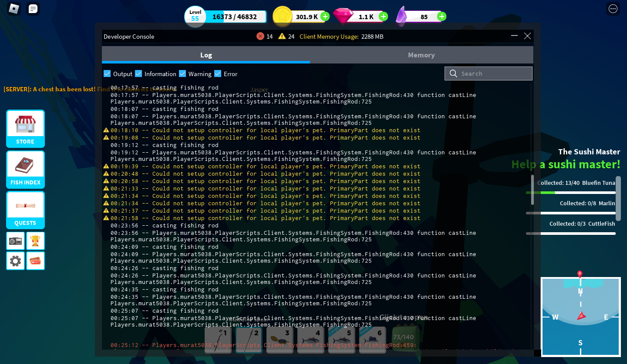Click 'Collected: 0/3 CuttleFish' text
The image size is (627, 364).
(582, 224)
